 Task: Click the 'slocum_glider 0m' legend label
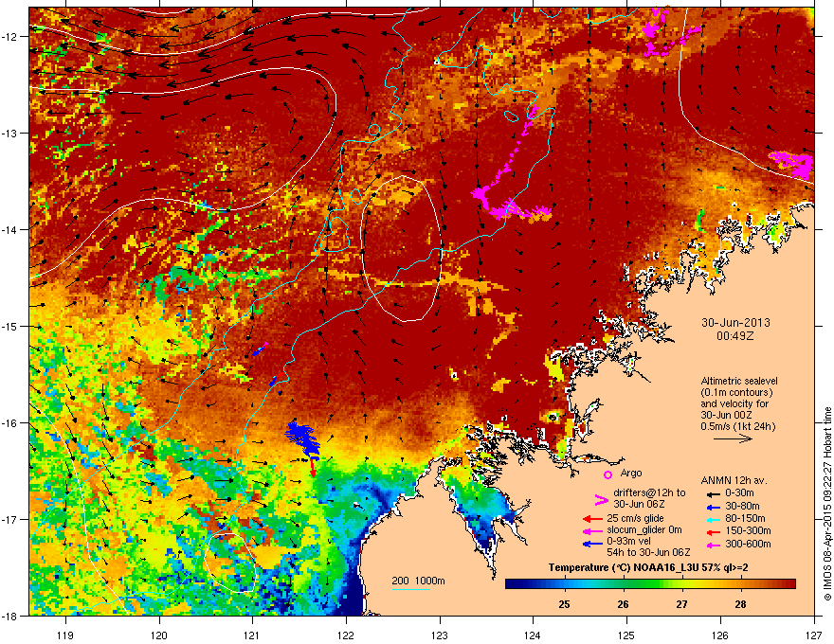(x=644, y=530)
